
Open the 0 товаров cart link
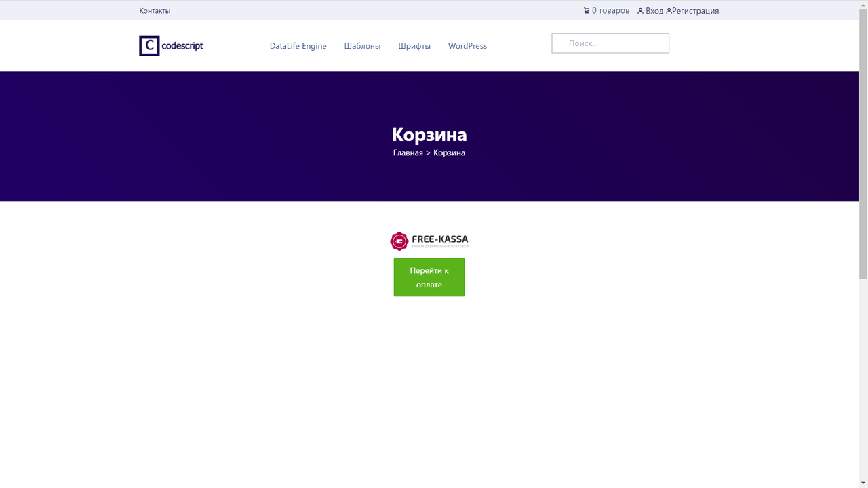click(x=610, y=11)
